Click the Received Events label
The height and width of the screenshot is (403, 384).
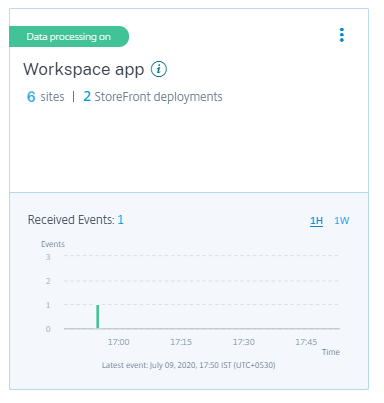[71, 220]
